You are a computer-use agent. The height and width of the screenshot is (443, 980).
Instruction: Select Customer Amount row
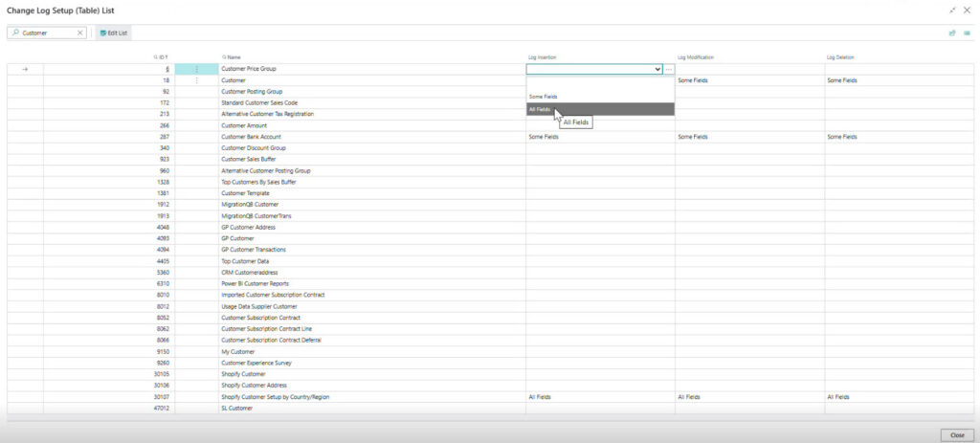490,125
